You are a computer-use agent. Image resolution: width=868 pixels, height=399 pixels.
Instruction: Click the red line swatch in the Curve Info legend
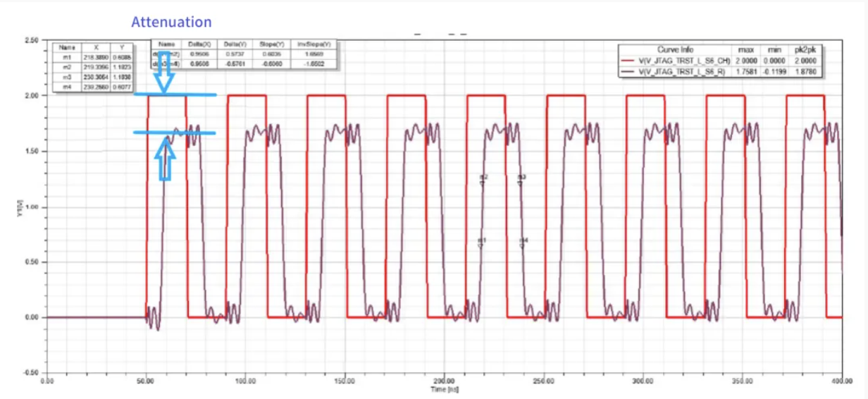point(628,61)
